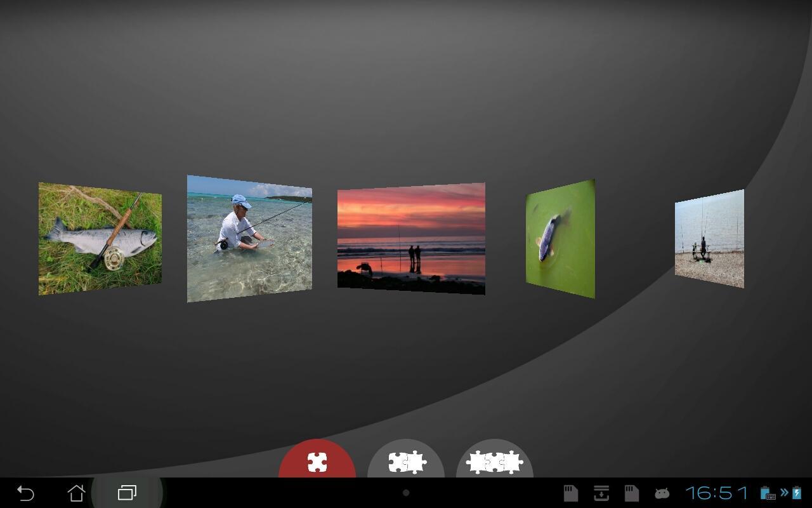Screen dimensions: 812x508
Task: Go to the Android home screen
Action: point(76,493)
